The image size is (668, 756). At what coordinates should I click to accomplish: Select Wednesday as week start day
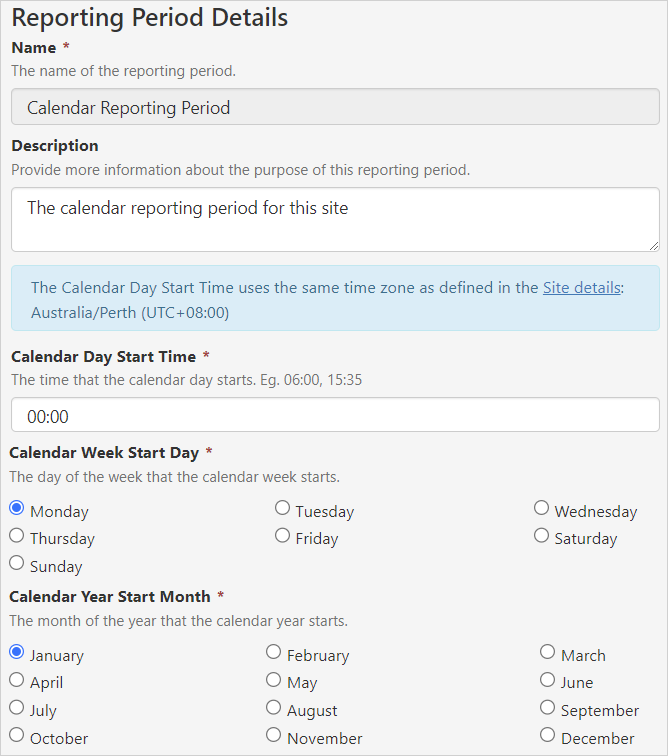pos(541,508)
